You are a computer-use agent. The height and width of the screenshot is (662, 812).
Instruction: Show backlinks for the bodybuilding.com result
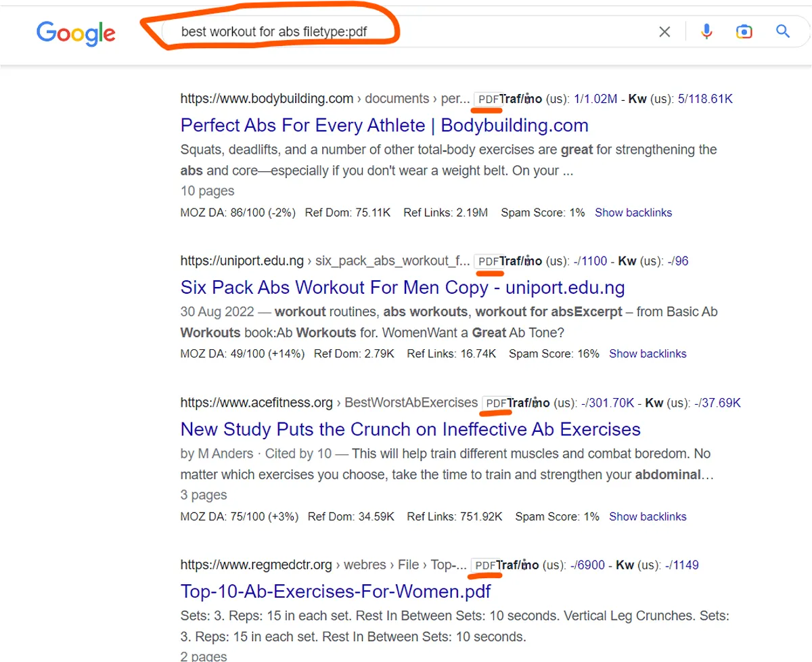point(633,213)
